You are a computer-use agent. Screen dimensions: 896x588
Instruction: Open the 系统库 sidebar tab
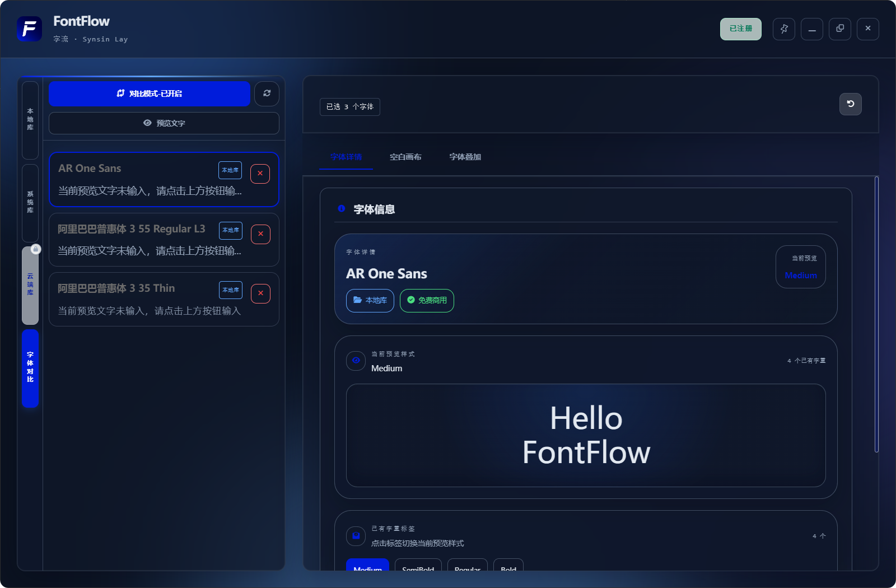pyautogui.click(x=30, y=203)
